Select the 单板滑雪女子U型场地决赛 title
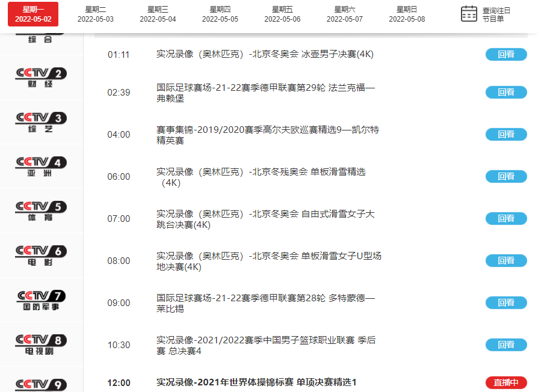Image resolution: width=541 pixels, height=392 pixels. click(x=269, y=261)
